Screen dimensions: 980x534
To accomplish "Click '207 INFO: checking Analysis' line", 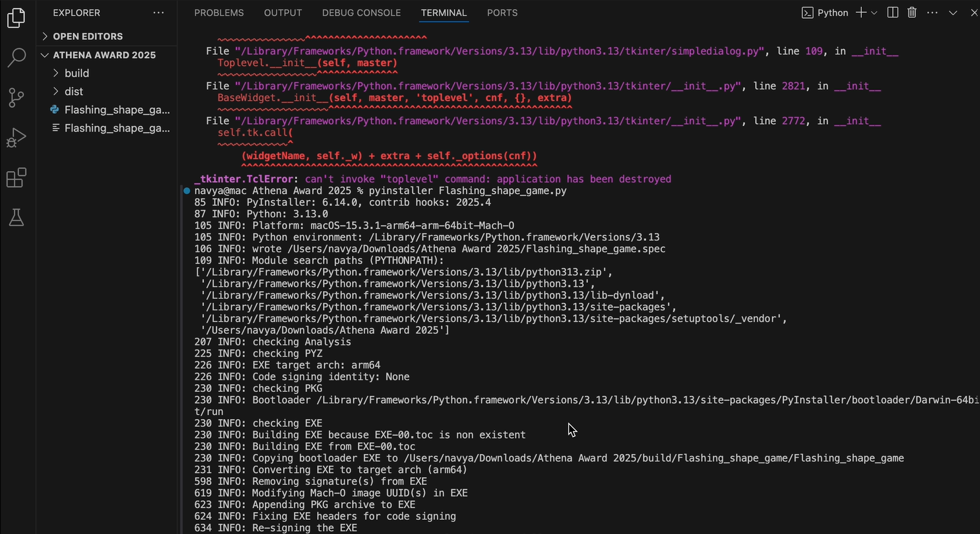I will pyautogui.click(x=273, y=342).
